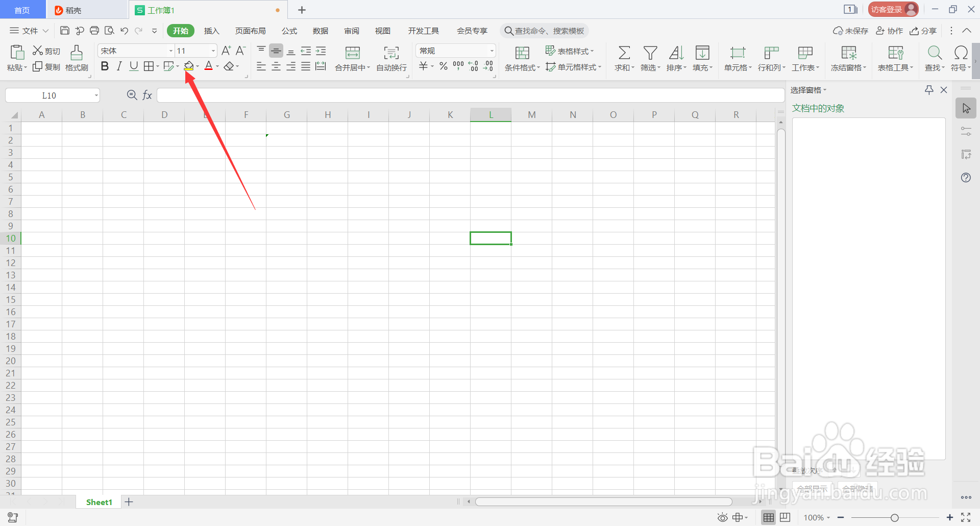Click the Sort (排序) icon
The width and height of the screenshot is (980, 526).
click(x=676, y=53)
